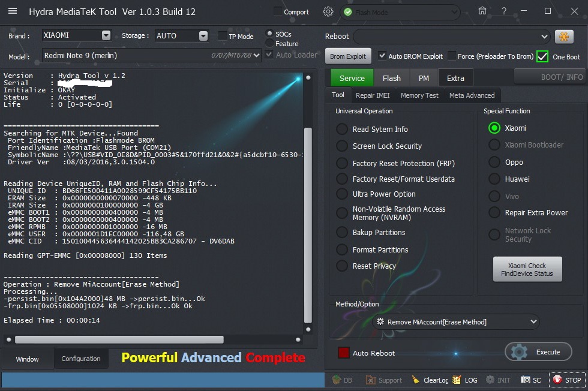
Task: Select Read Sytem Info option
Action: pos(342,130)
